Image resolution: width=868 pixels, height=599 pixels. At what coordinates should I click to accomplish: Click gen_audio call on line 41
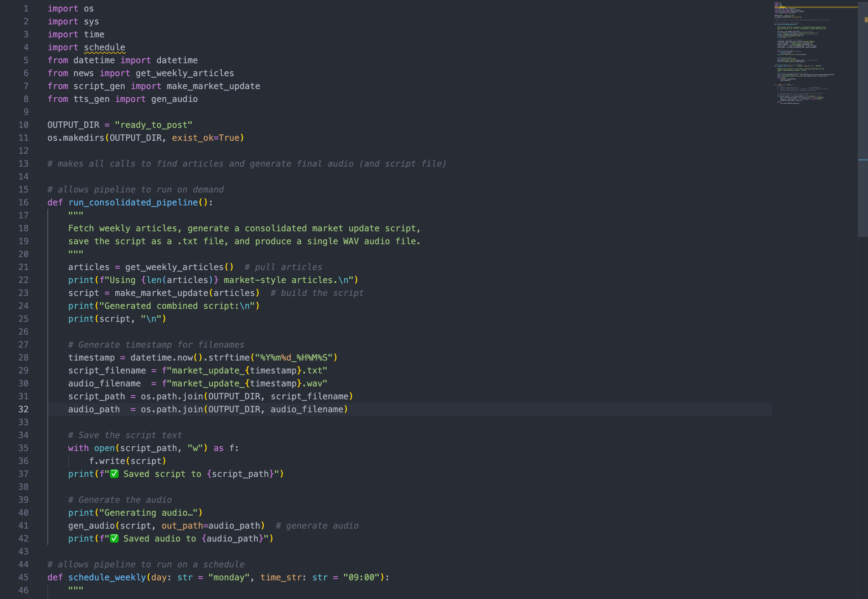91,525
